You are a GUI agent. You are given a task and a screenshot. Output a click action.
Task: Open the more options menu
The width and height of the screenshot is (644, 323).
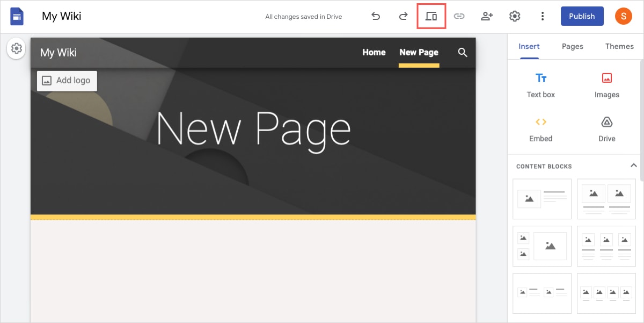(543, 16)
